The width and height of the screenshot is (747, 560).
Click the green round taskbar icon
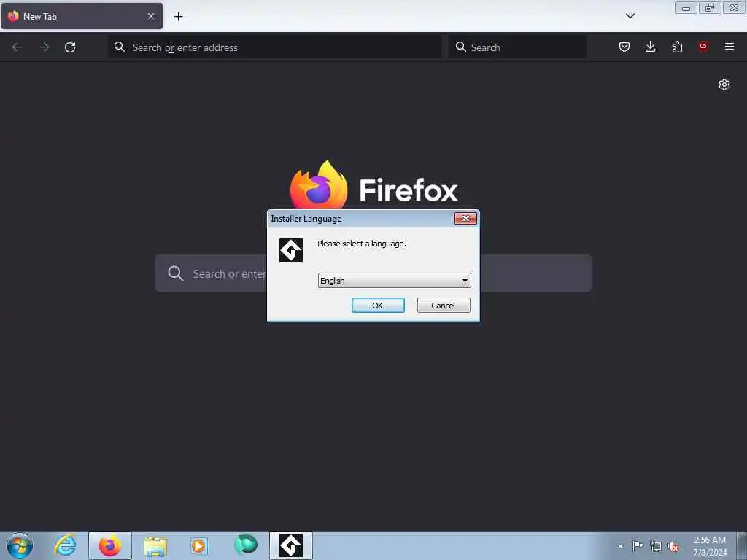[246, 544]
